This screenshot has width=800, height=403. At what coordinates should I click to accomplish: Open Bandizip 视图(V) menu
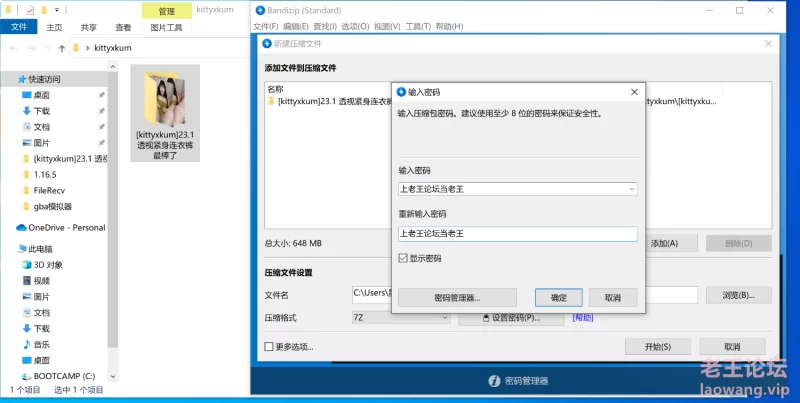[387, 27]
